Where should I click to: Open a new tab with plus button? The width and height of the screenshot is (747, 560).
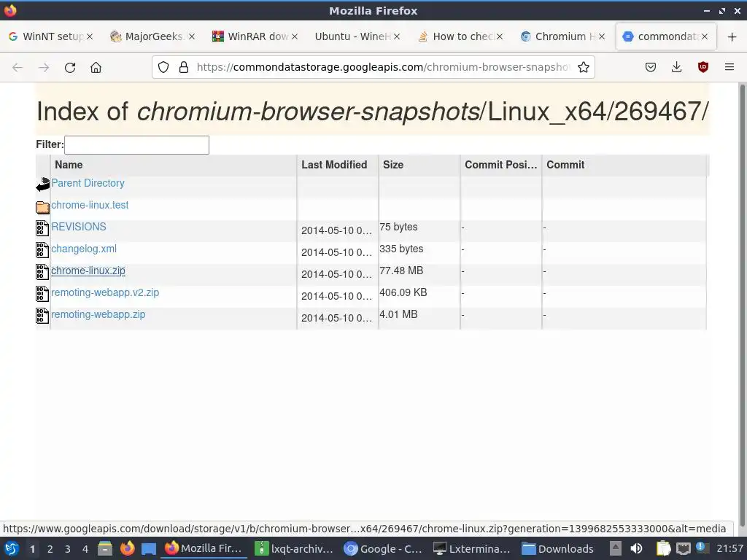click(732, 36)
